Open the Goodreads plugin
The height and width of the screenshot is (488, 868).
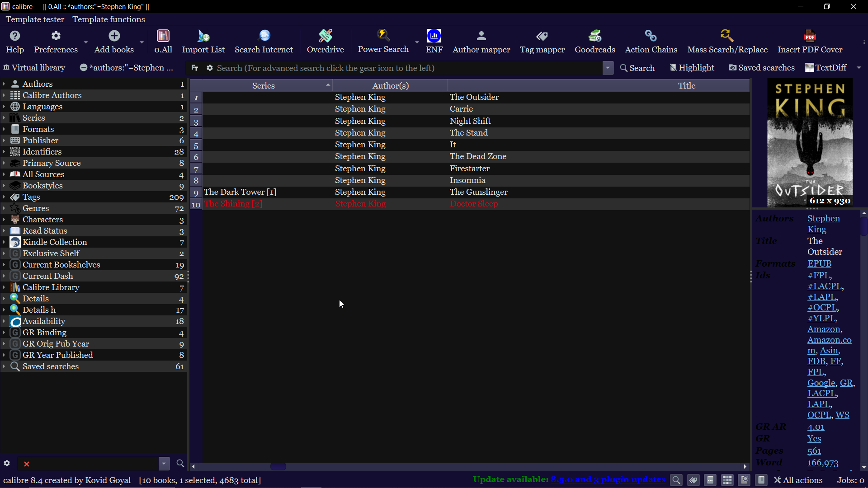pyautogui.click(x=594, y=41)
